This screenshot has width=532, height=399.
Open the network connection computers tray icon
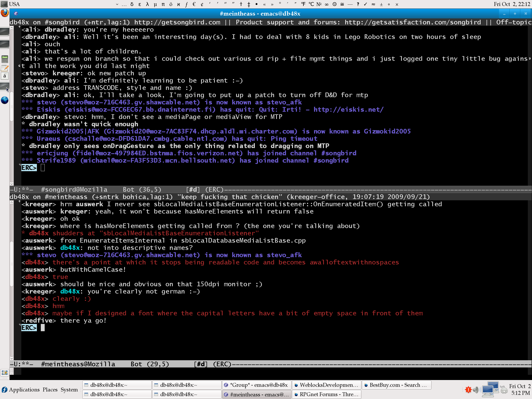point(490,389)
